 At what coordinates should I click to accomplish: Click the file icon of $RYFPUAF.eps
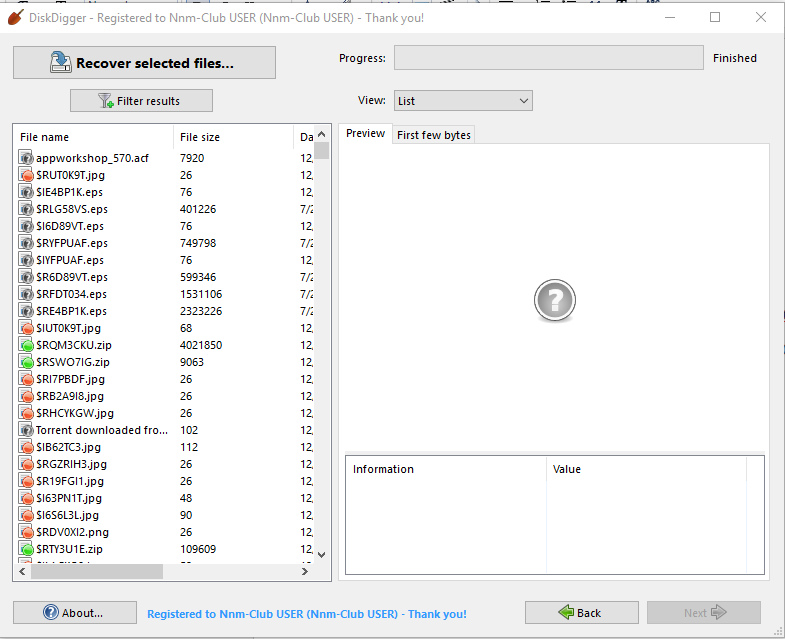26,243
